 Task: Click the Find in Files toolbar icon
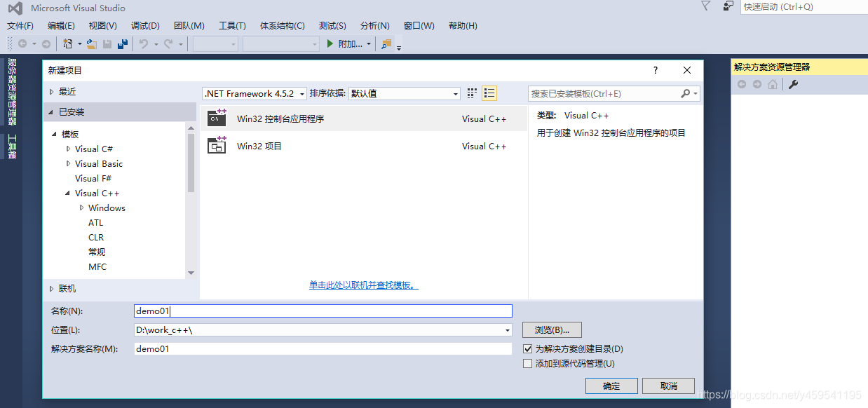click(x=386, y=43)
